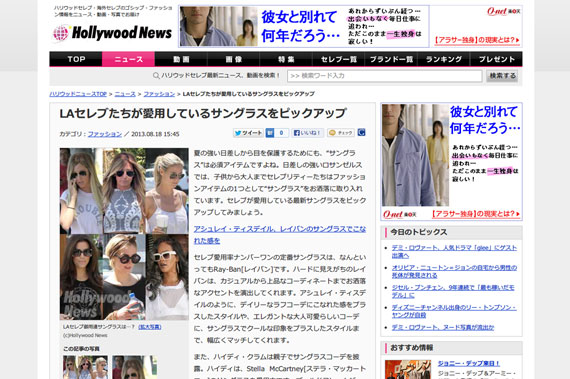The width and height of the screenshot is (570, 379).
Task: Click the mixi チェック button
Action: (x=341, y=133)
